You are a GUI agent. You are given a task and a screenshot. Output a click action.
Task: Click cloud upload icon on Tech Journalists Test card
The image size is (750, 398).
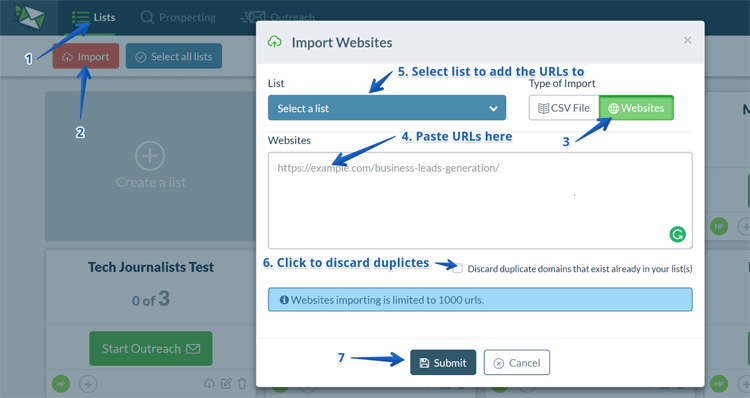(209, 384)
